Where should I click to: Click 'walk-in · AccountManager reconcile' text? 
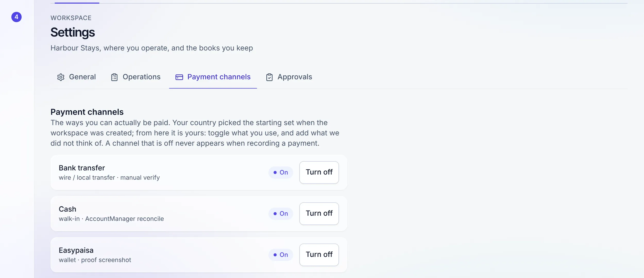point(111,219)
